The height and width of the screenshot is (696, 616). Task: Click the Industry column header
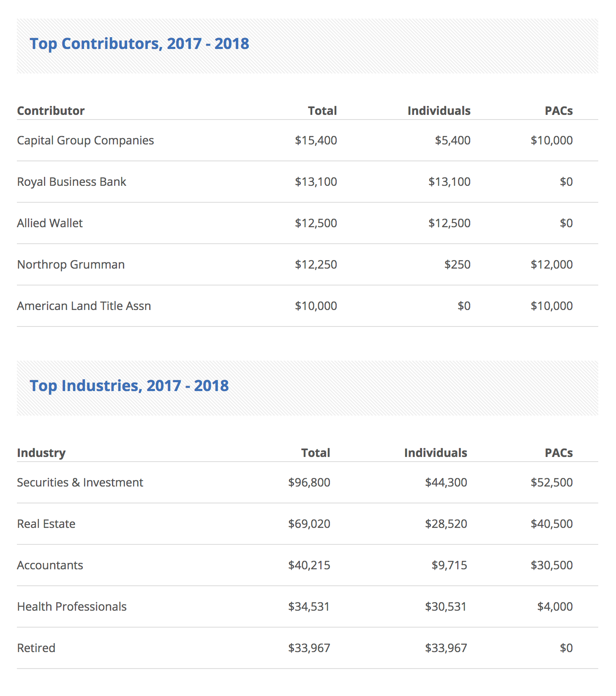point(41,453)
